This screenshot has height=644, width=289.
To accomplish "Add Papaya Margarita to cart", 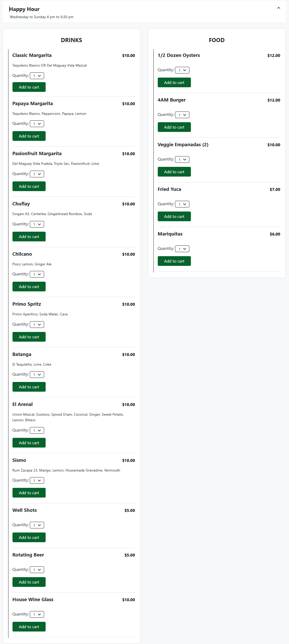I will [29, 136].
